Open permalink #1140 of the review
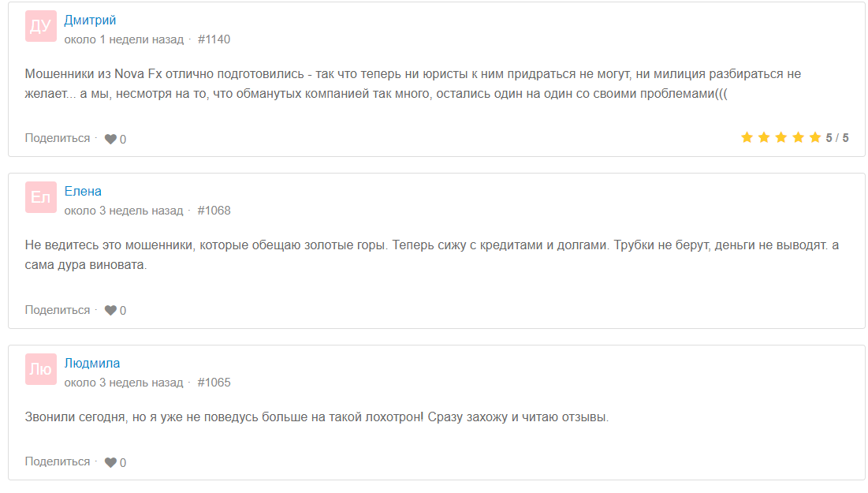Viewport: 868px width, 493px height. pyautogui.click(x=214, y=39)
